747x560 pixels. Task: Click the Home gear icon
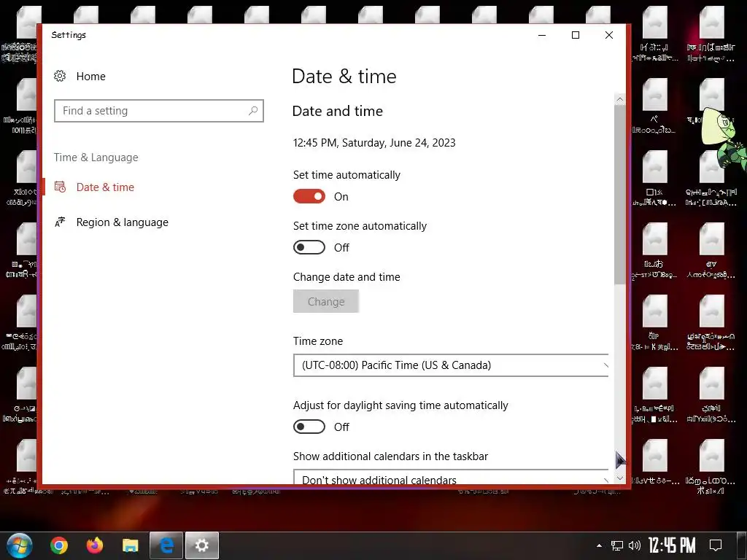click(x=60, y=76)
